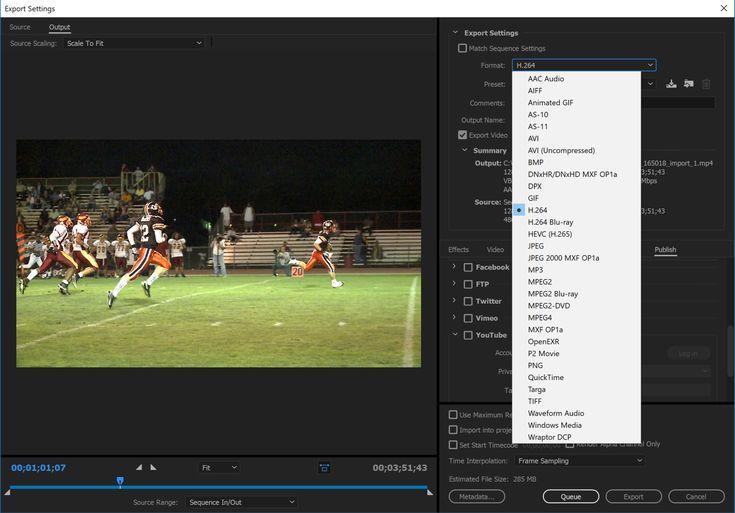Check the Facebook publish checkbox
Viewport: 735px width, 513px height.
tap(468, 267)
